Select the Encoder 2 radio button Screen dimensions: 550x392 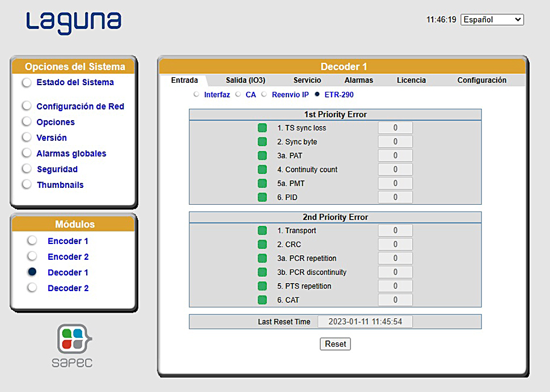point(32,256)
